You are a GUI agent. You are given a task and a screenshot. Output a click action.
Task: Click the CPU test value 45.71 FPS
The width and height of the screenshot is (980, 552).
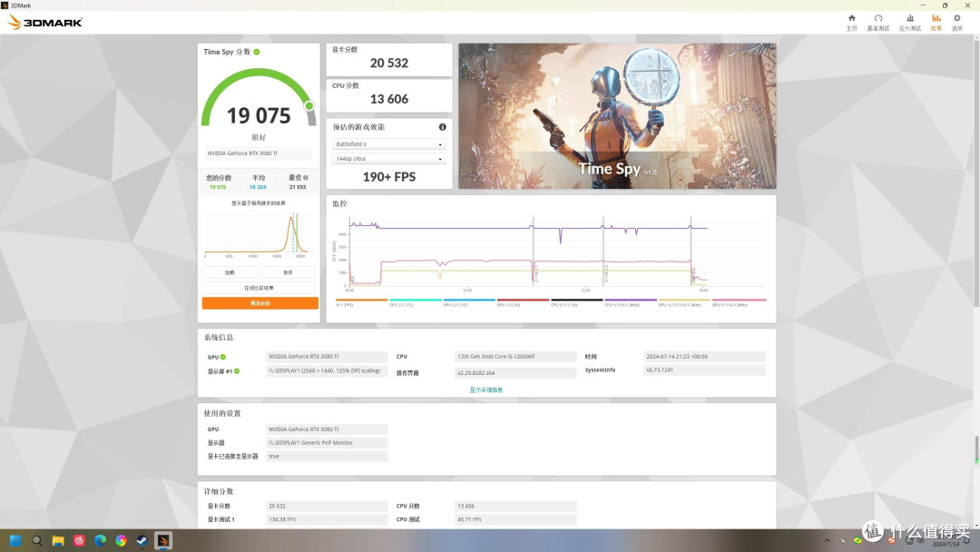515,519
